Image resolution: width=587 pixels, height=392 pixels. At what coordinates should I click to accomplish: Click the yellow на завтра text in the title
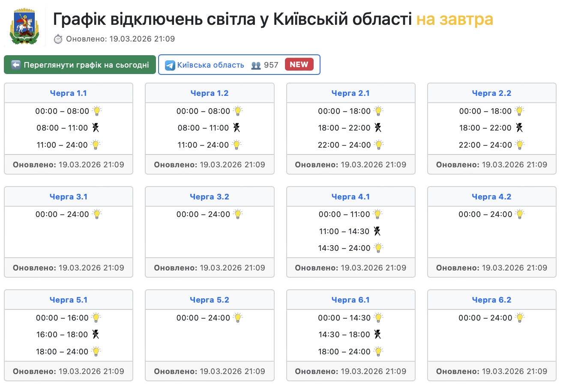[x=455, y=19]
